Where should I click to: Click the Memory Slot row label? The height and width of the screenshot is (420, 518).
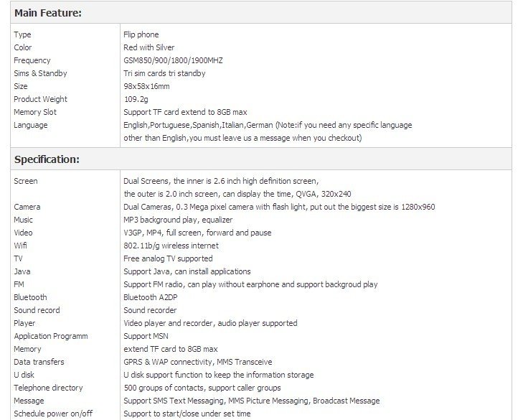pos(35,112)
